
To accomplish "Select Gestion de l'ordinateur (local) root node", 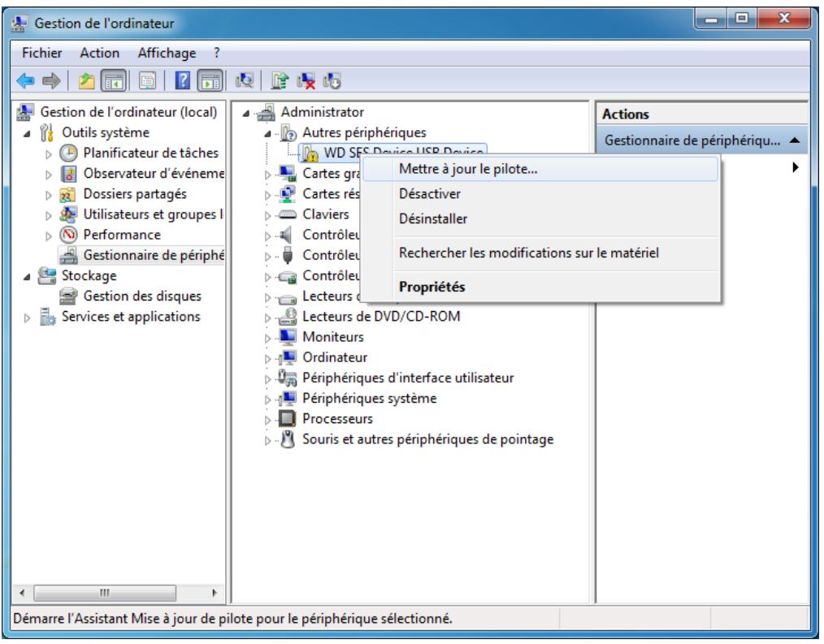I will [128, 112].
